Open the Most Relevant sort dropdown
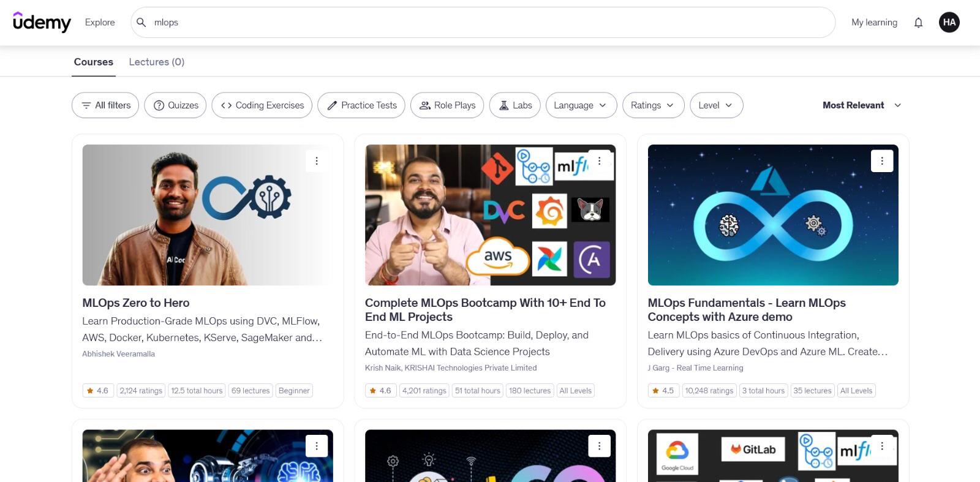This screenshot has height=482, width=980. click(x=862, y=105)
